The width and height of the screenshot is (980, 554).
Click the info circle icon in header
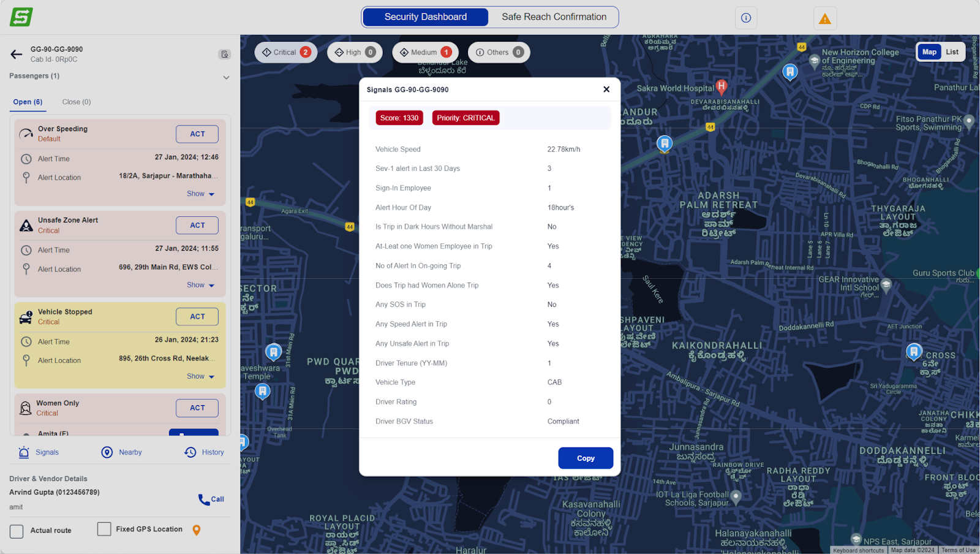[745, 18]
